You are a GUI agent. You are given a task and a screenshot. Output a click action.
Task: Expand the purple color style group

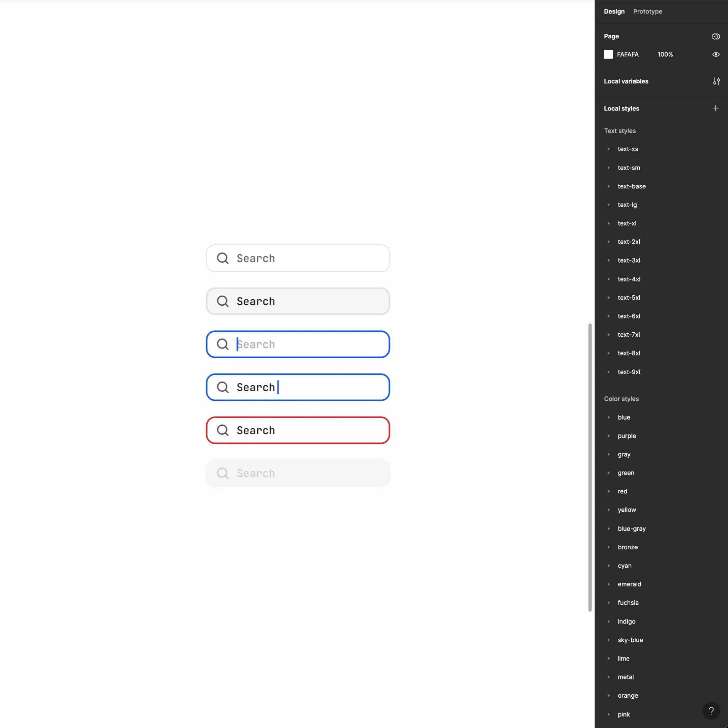click(x=609, y=435)
